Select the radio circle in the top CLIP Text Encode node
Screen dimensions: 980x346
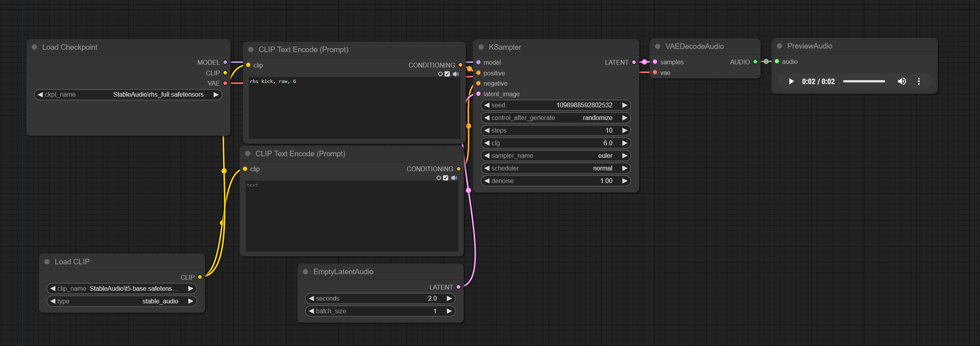(440, 74)
